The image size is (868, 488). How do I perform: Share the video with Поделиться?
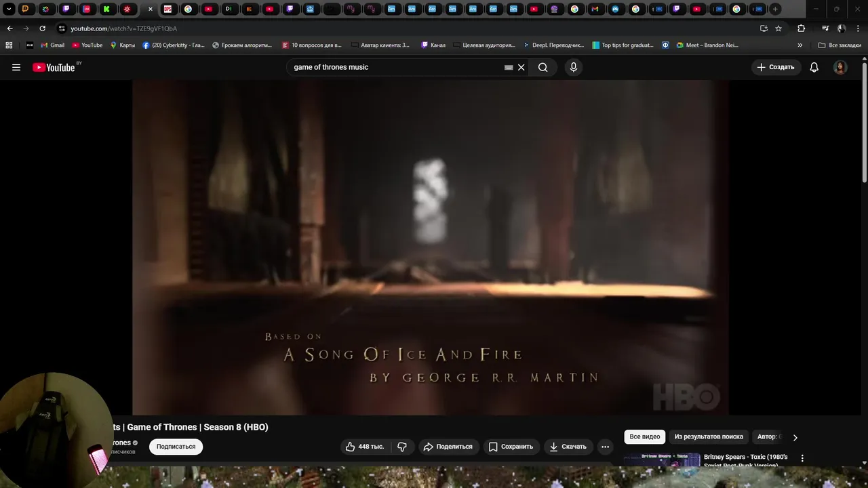click(448, 447)
